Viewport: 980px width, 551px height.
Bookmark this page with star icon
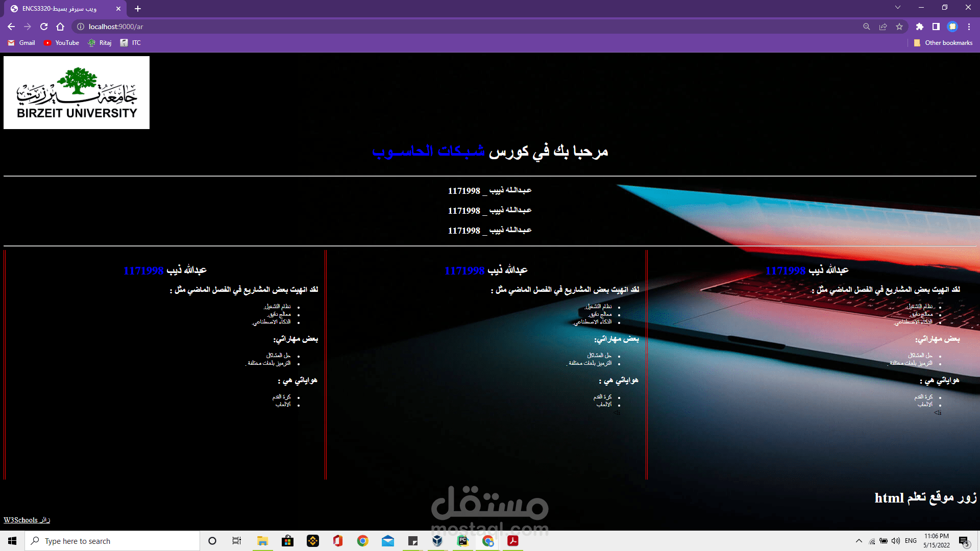point(899,27)
